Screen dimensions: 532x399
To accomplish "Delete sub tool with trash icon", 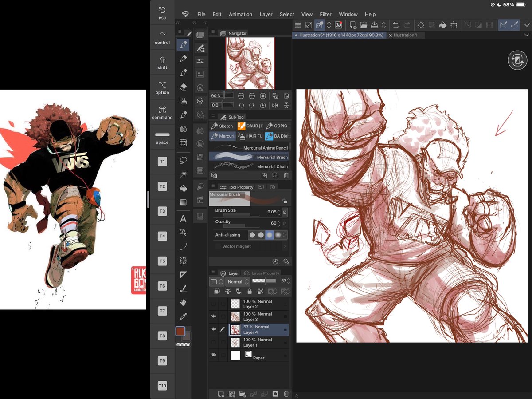I will (286, 175).
